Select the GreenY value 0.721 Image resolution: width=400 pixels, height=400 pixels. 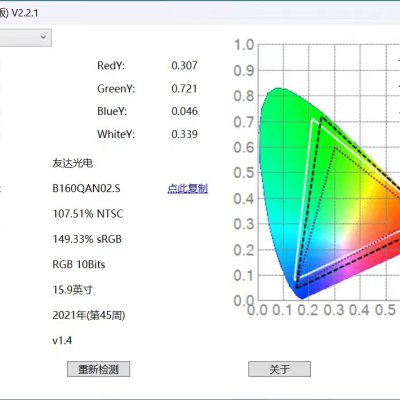(x=184, y=89)
